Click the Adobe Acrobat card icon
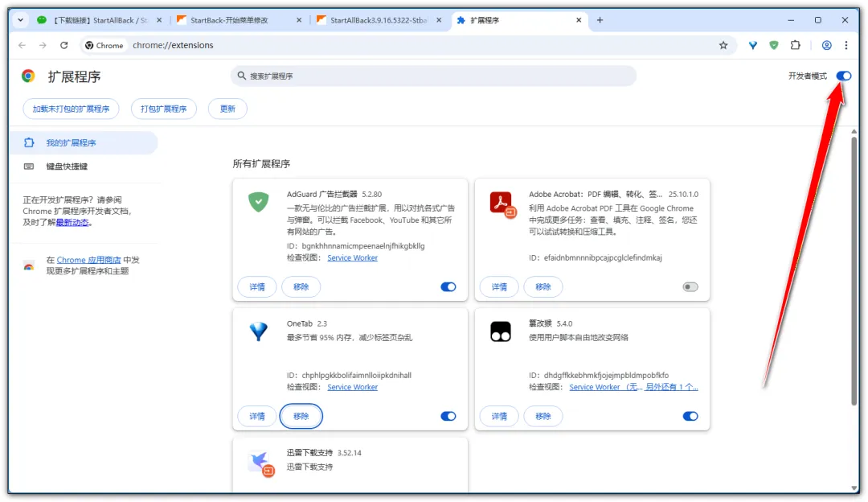Screen dimensions: 868x502 tap(502, 204)
